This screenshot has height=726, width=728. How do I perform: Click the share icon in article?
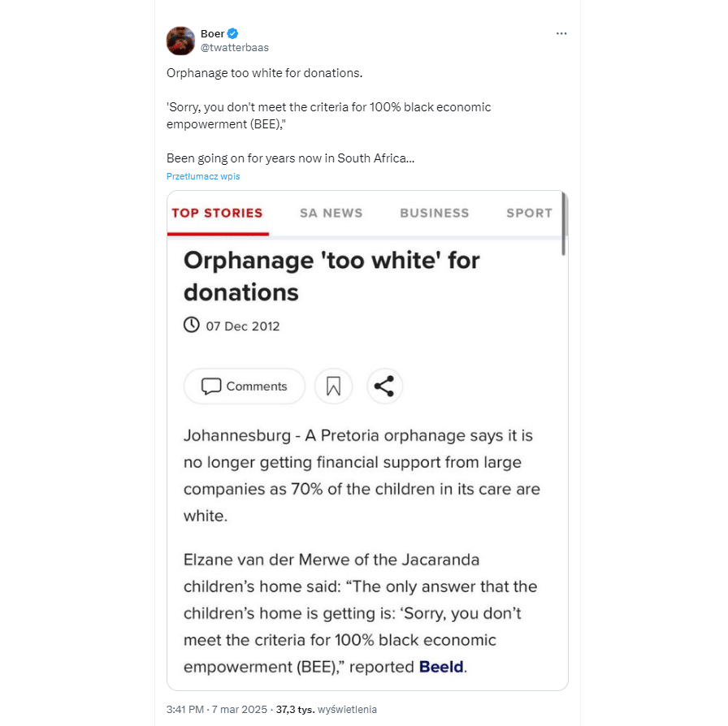(384, 387)
